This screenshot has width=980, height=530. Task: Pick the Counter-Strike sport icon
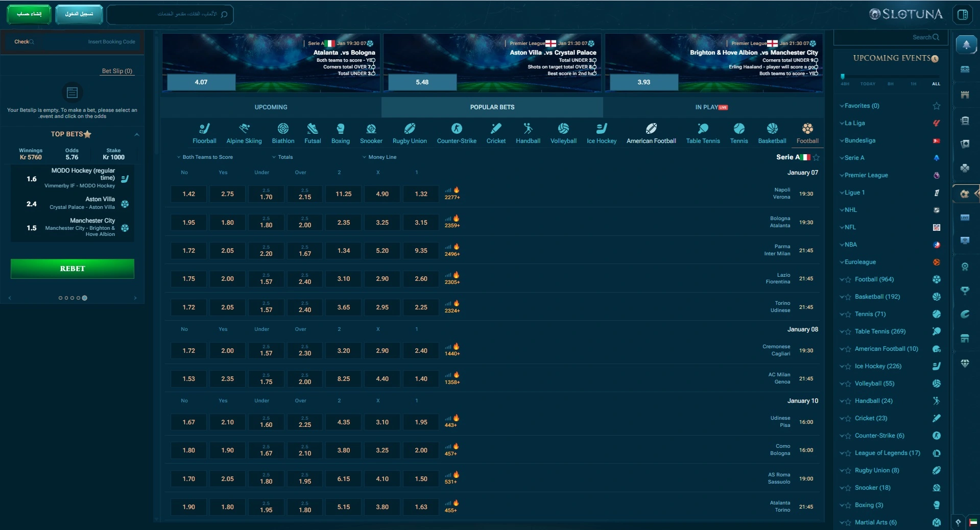(x=456, y=129)
